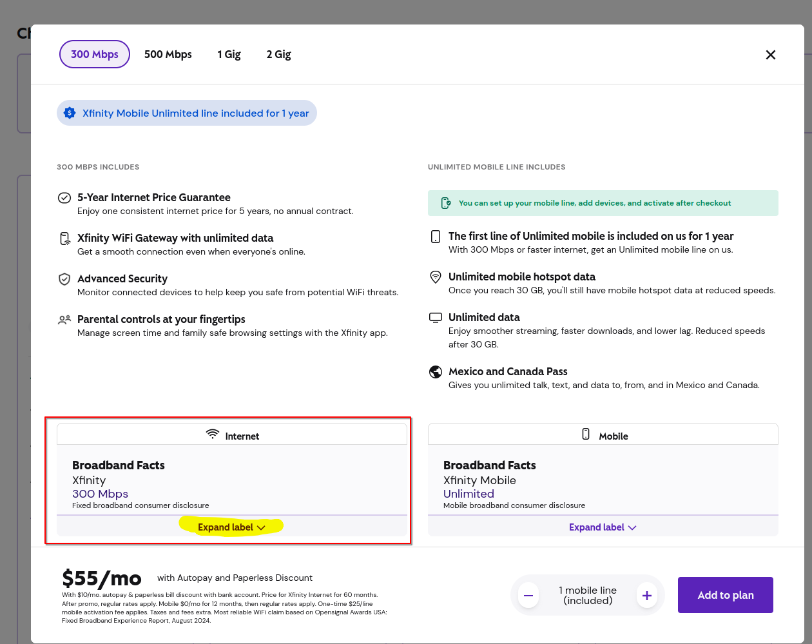Click 'Mobile broadband consumer disclosure' text

(514, 505)
